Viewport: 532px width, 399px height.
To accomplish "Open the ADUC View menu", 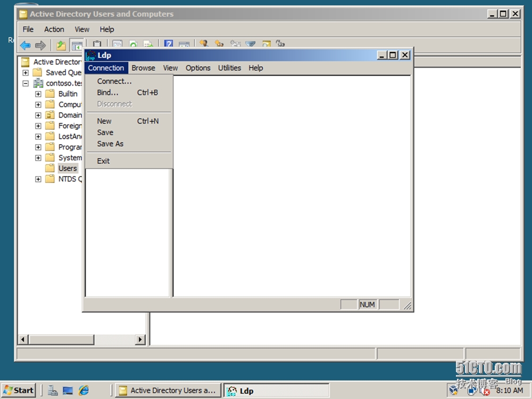I will pyautogui.click(x=82, y=29).
